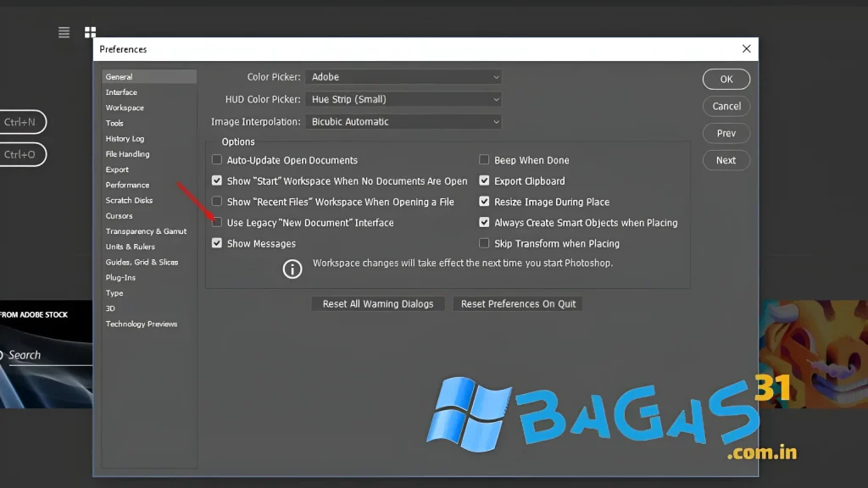The image size is (868, 488).
Task: Go to Next preferences page
Action: tap(726, 160)
